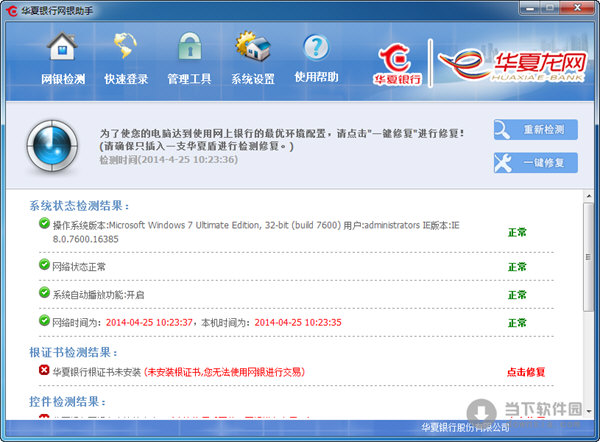Viewport: 600px width, 442px height.
Task: Open the 网银检测 house icon
Action: pyautogui.click(x=62, y=46)
